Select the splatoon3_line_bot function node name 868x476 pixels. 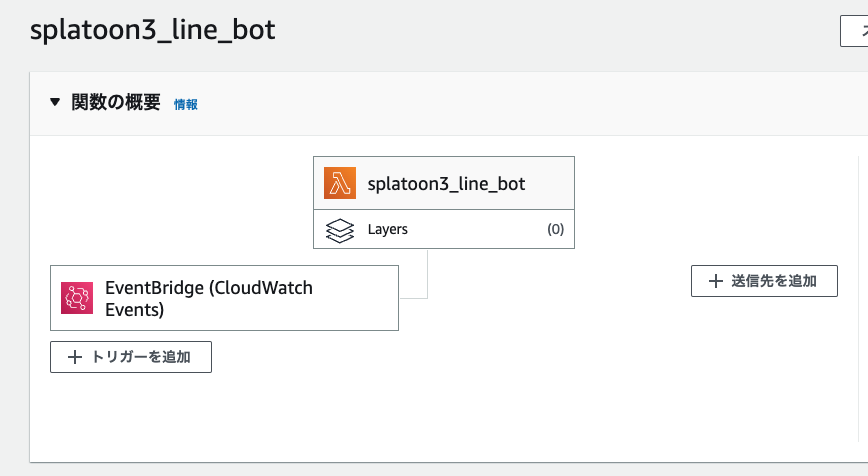click(x=446, y=183)
